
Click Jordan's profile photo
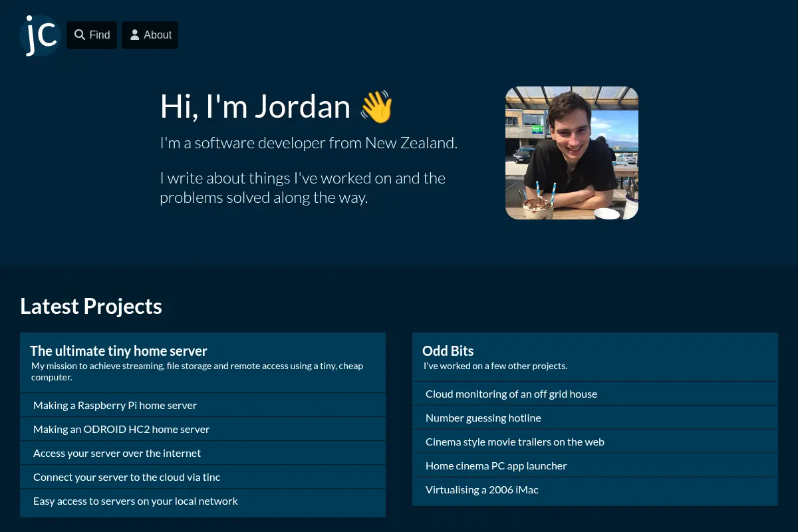tap(572, 153)
